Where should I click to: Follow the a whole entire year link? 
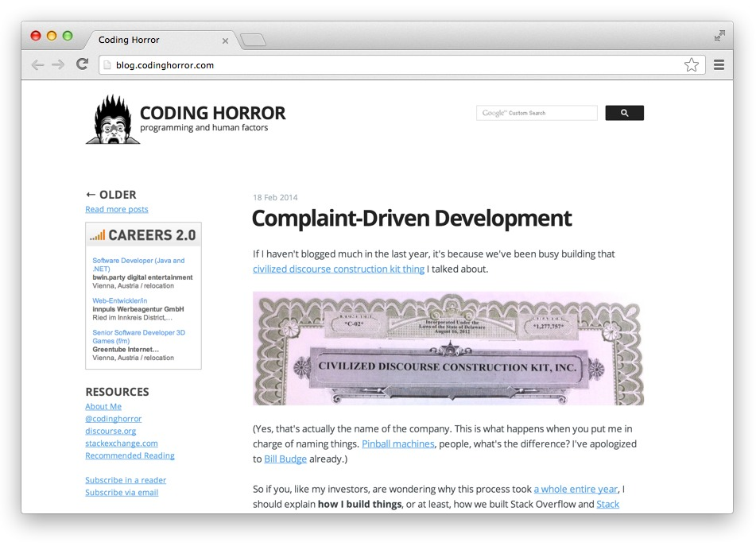point(576,490)
